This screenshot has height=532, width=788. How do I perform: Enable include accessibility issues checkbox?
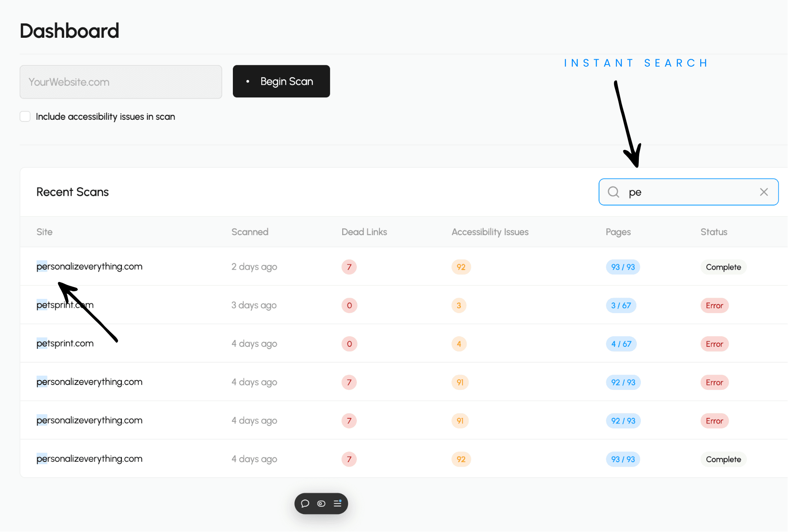pos(25,117)
